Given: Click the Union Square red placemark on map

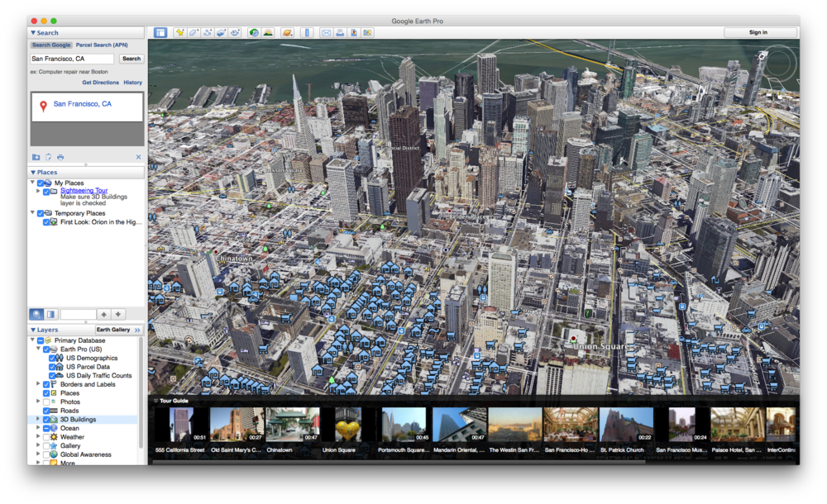Looking at the screenshot, I should pyautogui.click(x=573, y=339).
